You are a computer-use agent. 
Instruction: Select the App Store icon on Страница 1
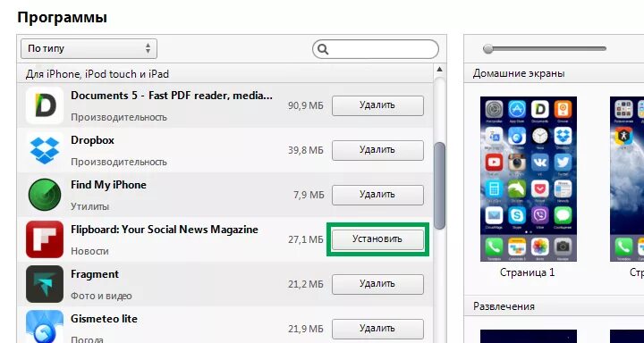coord(517,110)
